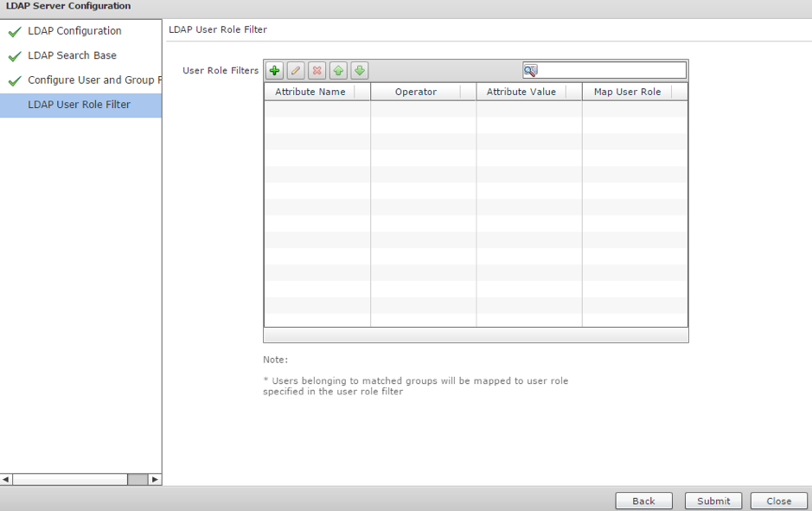Click the filter search input field
Image resolution: width=812 pixels, height=511 pixels.
pyautogui.click(x=611, y=71)
